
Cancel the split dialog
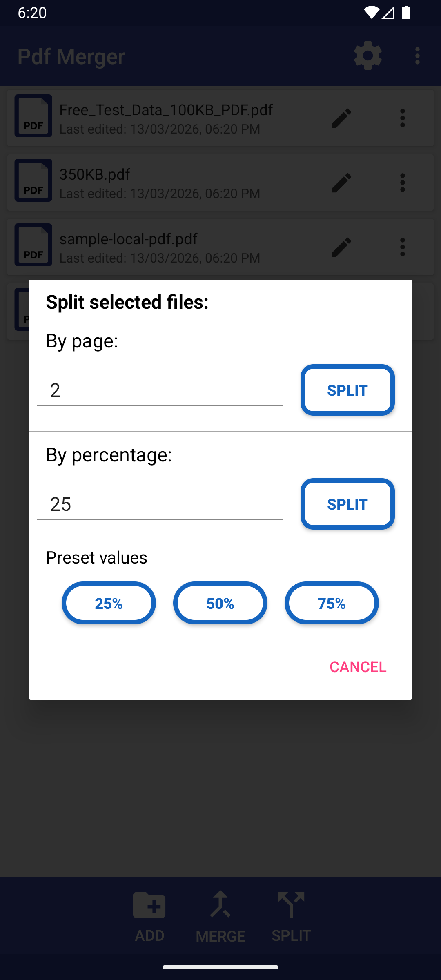[x=358, y=667]
